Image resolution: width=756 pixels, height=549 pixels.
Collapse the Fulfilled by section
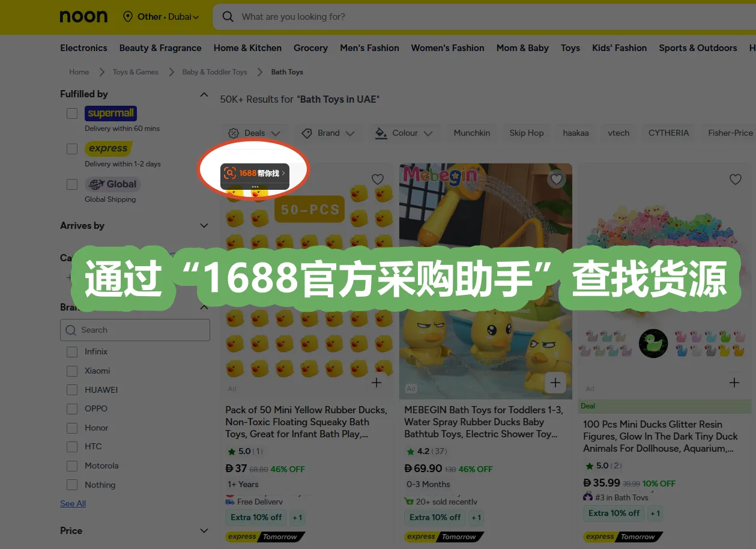[x=204, y=94]
